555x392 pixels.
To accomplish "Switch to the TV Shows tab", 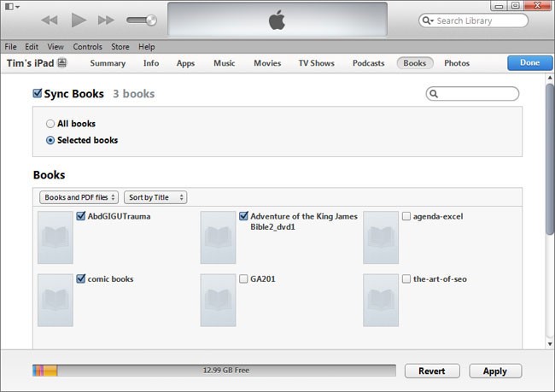I will pos(317,63).
